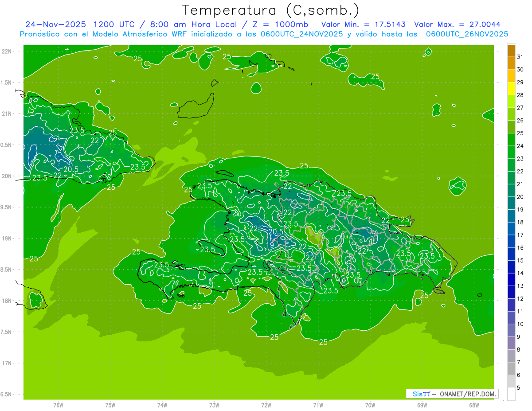
Task: Click the yellow legend swatch between 28 and 29
Action: (511, 89)
